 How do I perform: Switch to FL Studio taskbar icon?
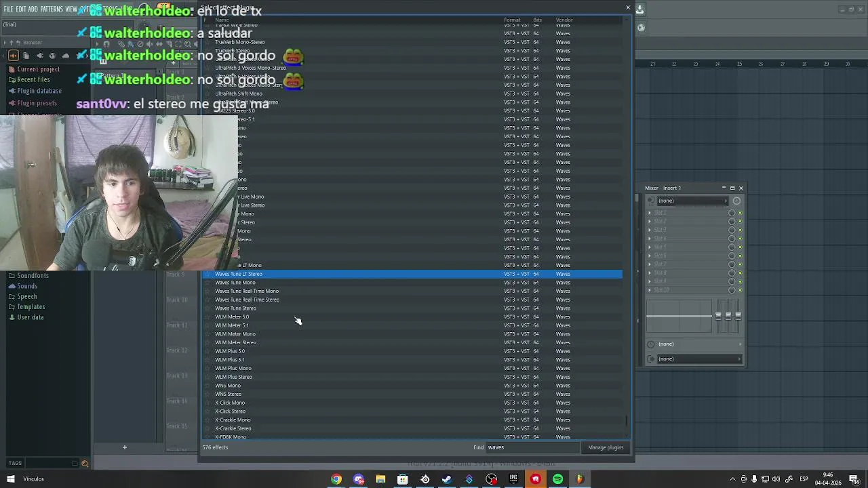(x=580, y=479)
